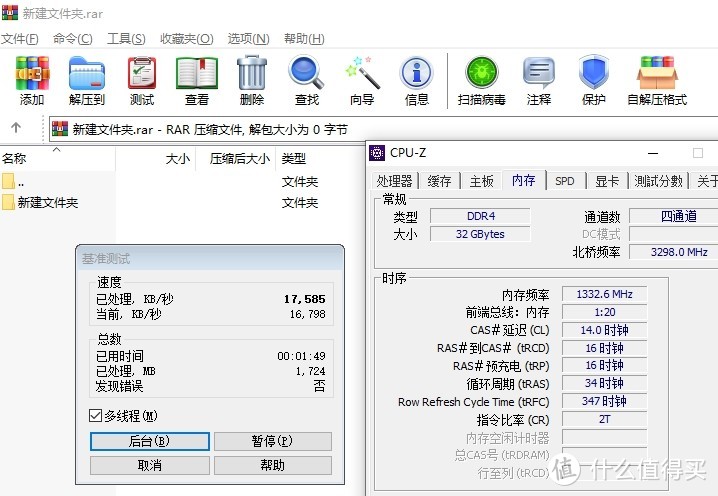Switch to CPU-Z 測試分數 tab

658,181
